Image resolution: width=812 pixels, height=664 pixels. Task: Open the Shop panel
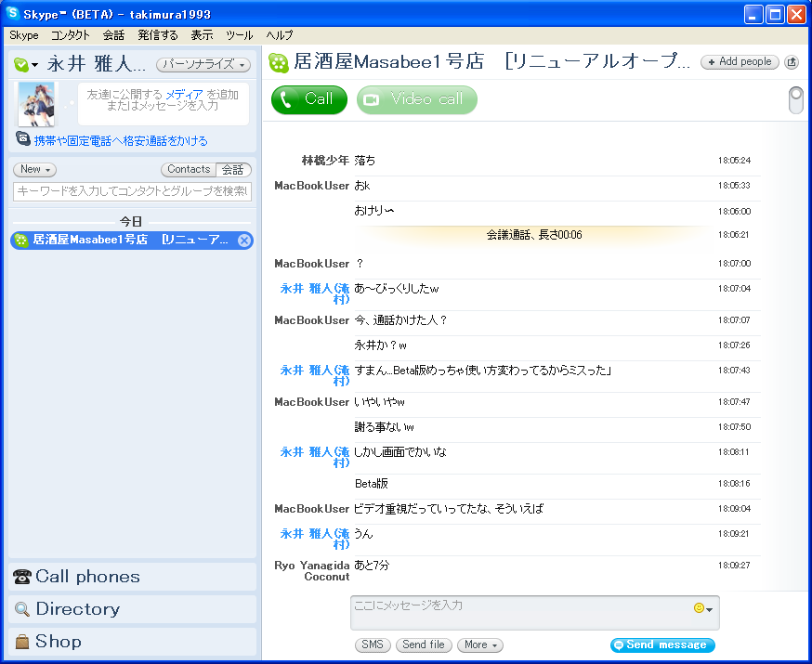pos(132,642)
